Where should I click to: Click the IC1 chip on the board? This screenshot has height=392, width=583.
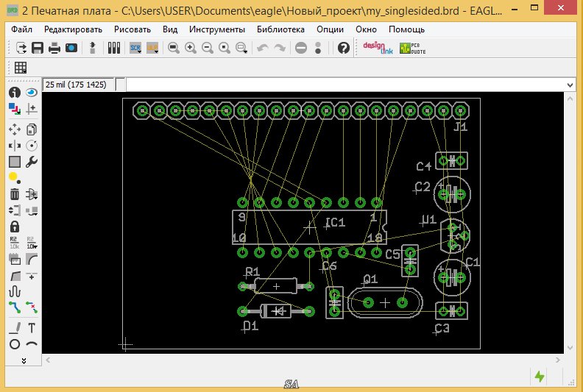[310, 228]
